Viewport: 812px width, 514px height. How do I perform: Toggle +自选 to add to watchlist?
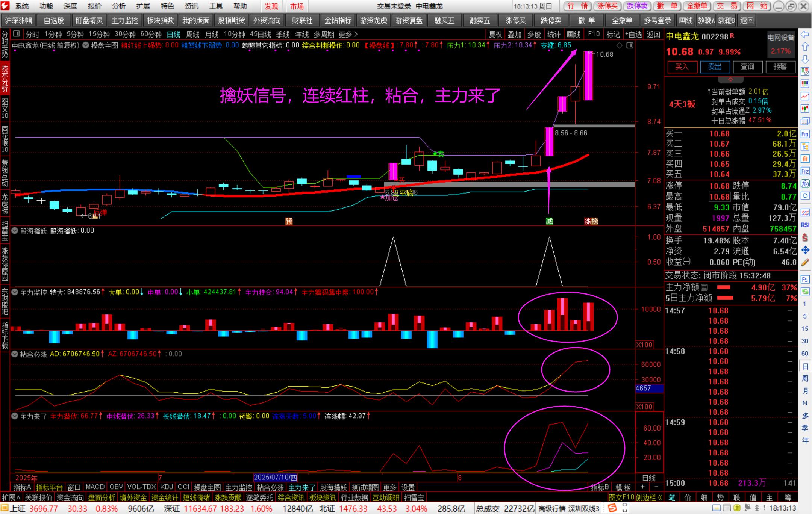(633, 34)
